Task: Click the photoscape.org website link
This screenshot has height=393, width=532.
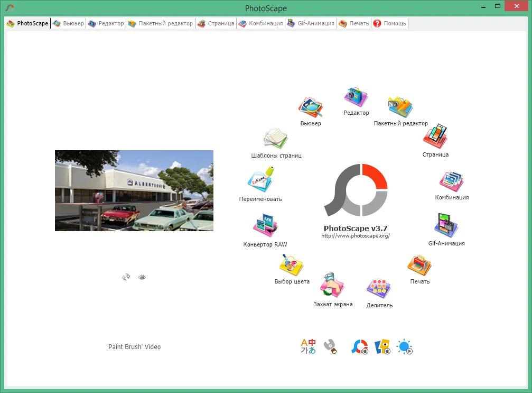Action: [x=356, y=236]
